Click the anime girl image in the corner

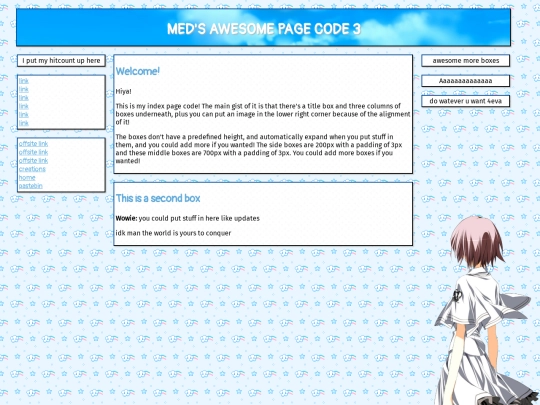pos(487,310)
